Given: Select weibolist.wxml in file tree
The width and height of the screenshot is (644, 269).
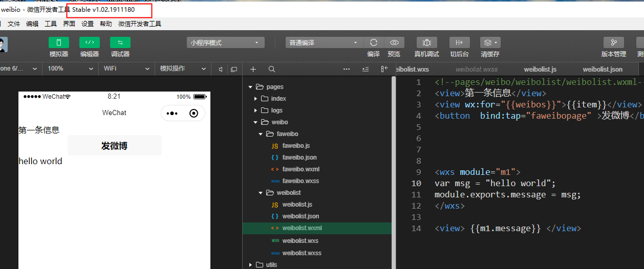Looking at the screenshot, I should [x=317, y=228].
